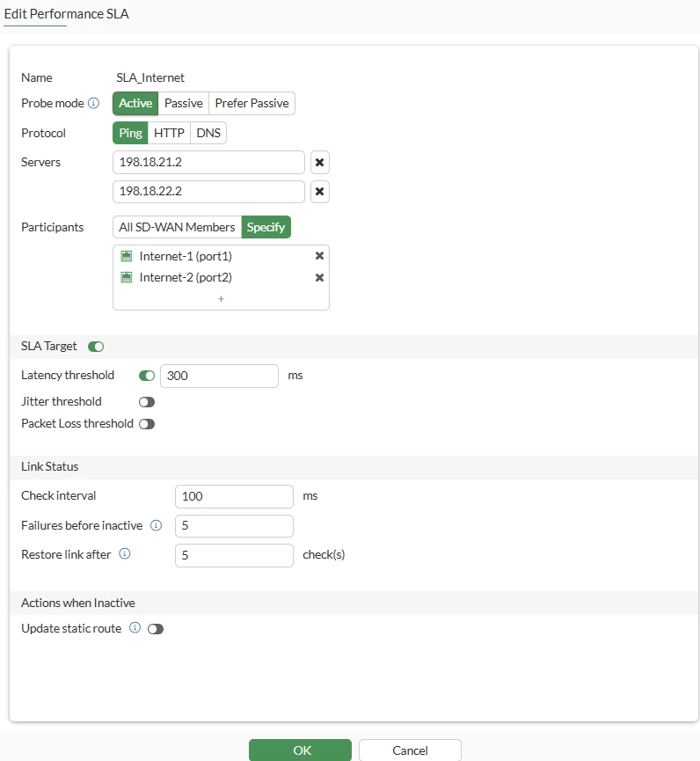Image resolution: width=700 pixels, height=761 pixels.
Task: Click the Restore link after field
Action: click(234, 555)
